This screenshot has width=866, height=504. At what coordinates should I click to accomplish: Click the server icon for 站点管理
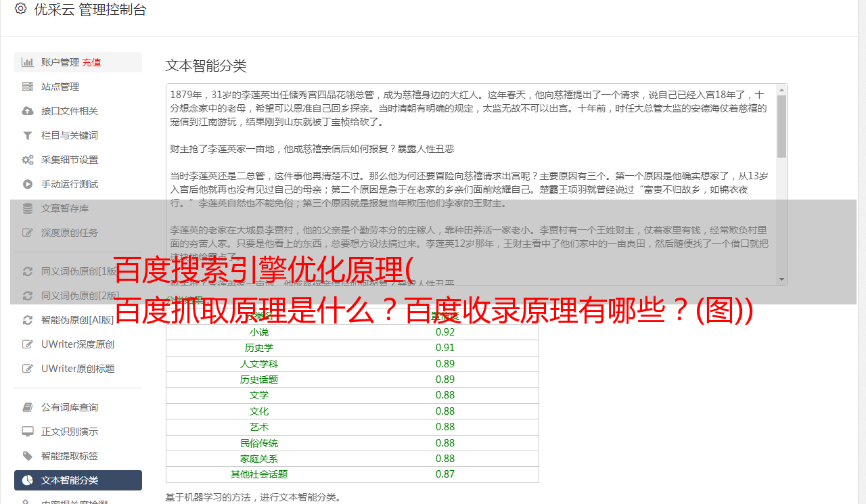[28, 87]
